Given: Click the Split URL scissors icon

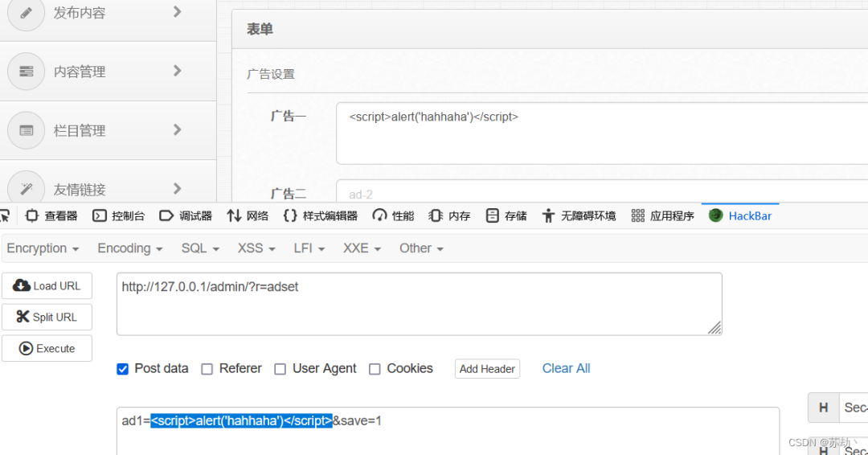Looking at the screenshot, I should pos(23,317).
